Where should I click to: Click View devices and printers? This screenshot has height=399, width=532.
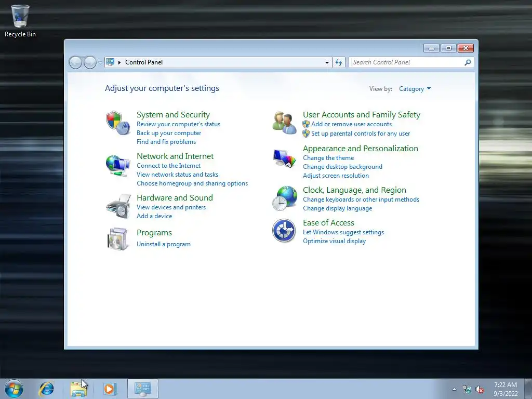(x=171, y=207)
